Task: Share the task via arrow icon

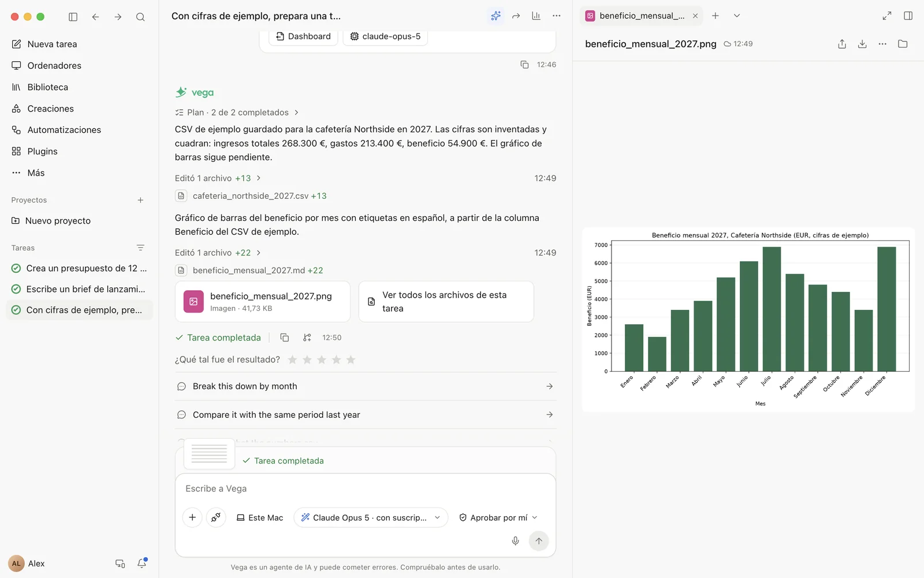Action: 516,16
